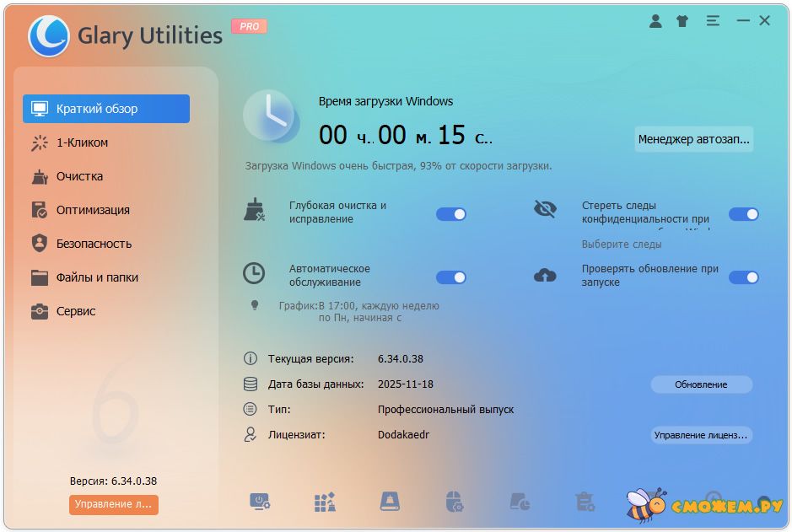Open the user account icon in title bar
This screenshot has width=792, height=532.
(655, 21)
